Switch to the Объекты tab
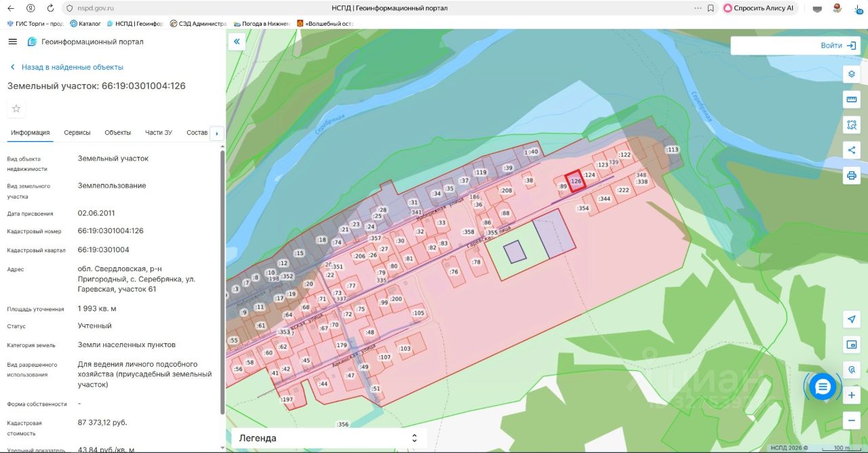 [x=118, y=133]
